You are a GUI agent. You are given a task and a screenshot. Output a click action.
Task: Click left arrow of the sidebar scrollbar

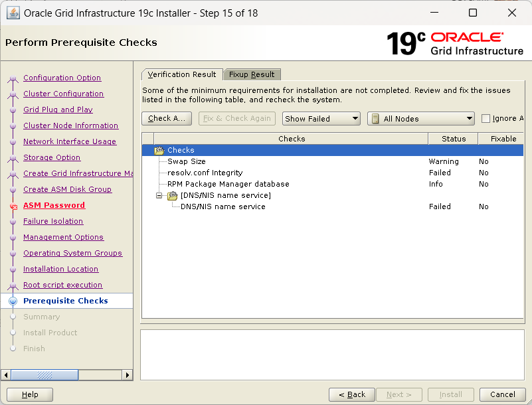pos(6,375)
